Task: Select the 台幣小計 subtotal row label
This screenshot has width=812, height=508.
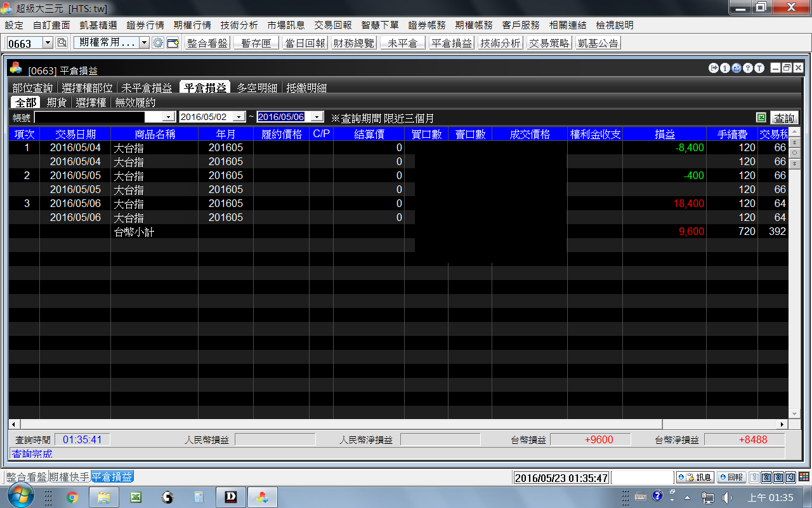Action: [x=134, y=232]
